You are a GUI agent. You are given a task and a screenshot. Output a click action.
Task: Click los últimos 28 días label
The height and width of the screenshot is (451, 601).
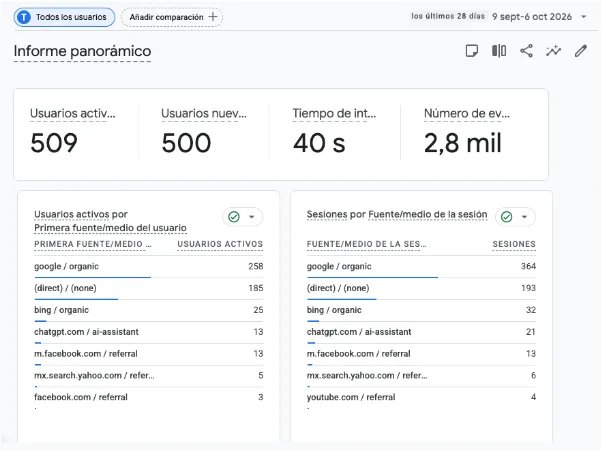[448, 16]
